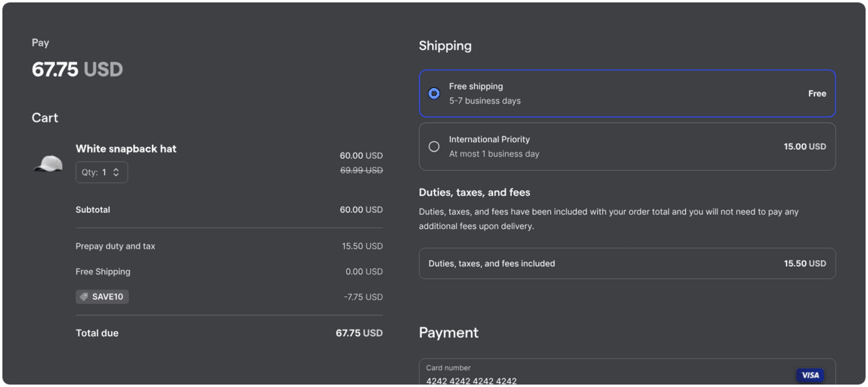
Task: Click the Total due 67.75 USD amount
Action: point(359,333)
